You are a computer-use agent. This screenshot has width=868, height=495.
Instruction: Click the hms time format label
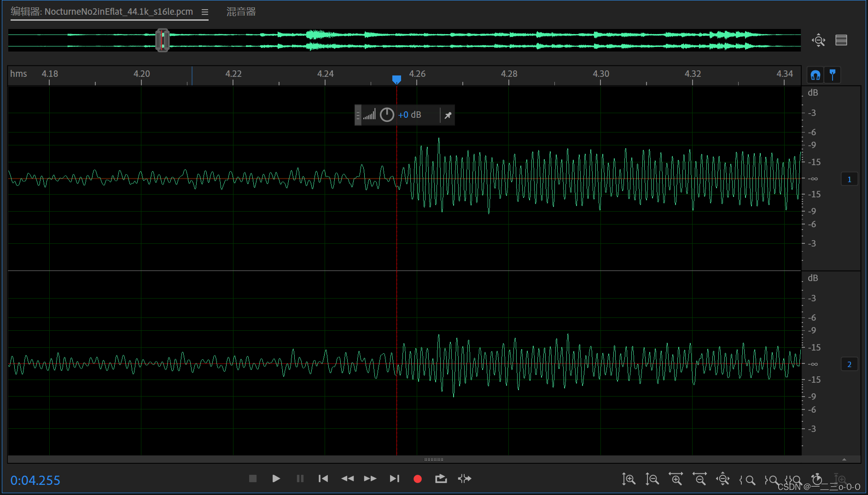tap(18, 74)
